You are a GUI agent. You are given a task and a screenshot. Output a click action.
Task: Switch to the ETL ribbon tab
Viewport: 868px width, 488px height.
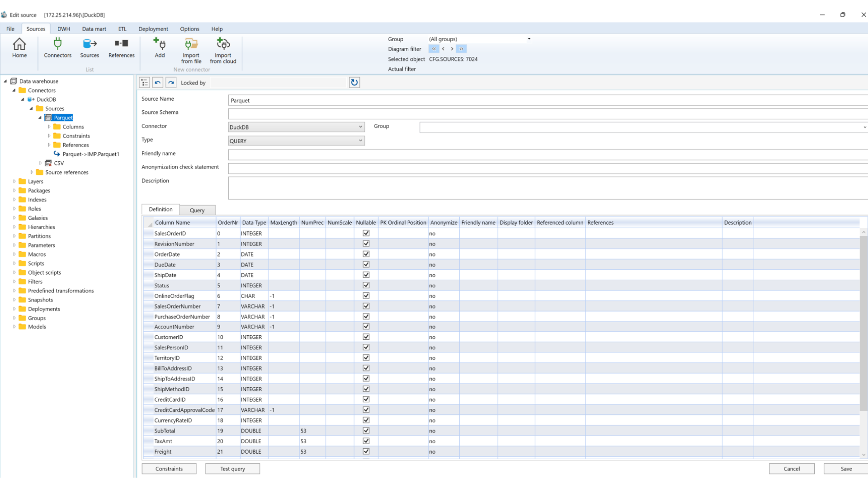[x=122, y=29]
